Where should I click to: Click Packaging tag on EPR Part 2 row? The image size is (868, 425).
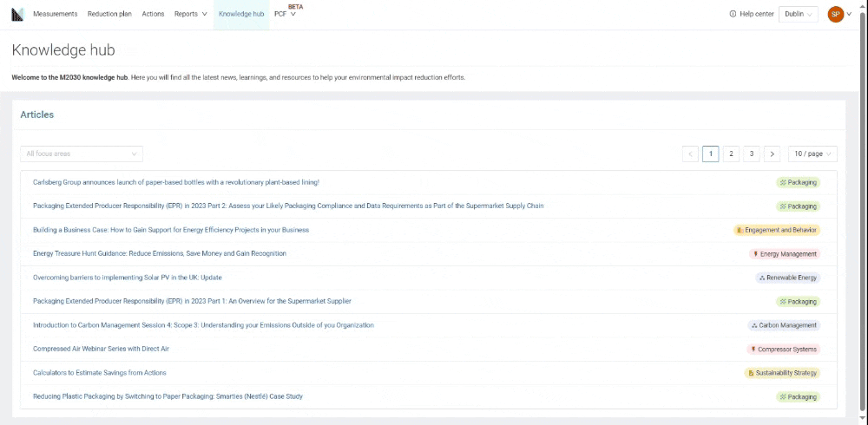[798, 206]
